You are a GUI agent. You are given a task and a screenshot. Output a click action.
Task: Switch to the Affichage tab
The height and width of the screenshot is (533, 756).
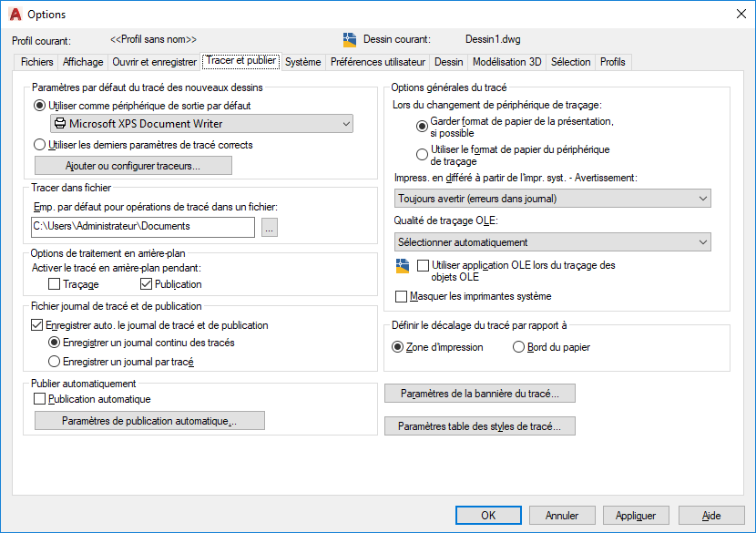[x=83, y=62]
